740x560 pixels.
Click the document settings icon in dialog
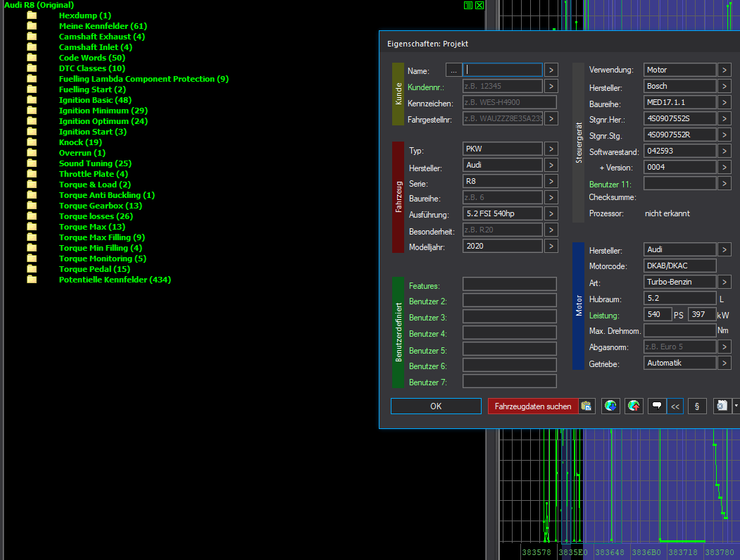coord(722,406)
